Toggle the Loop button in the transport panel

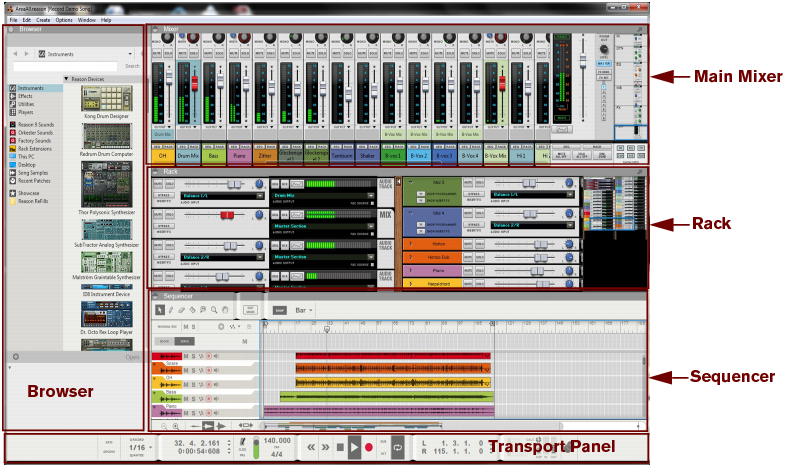(x=398, y=449)
